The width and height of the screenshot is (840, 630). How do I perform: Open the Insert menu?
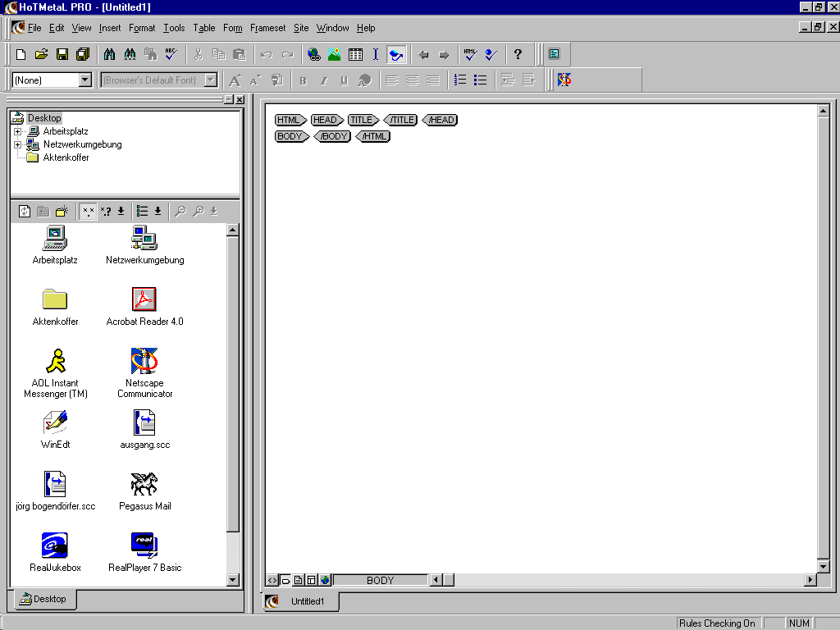click(x=110, y=28)
